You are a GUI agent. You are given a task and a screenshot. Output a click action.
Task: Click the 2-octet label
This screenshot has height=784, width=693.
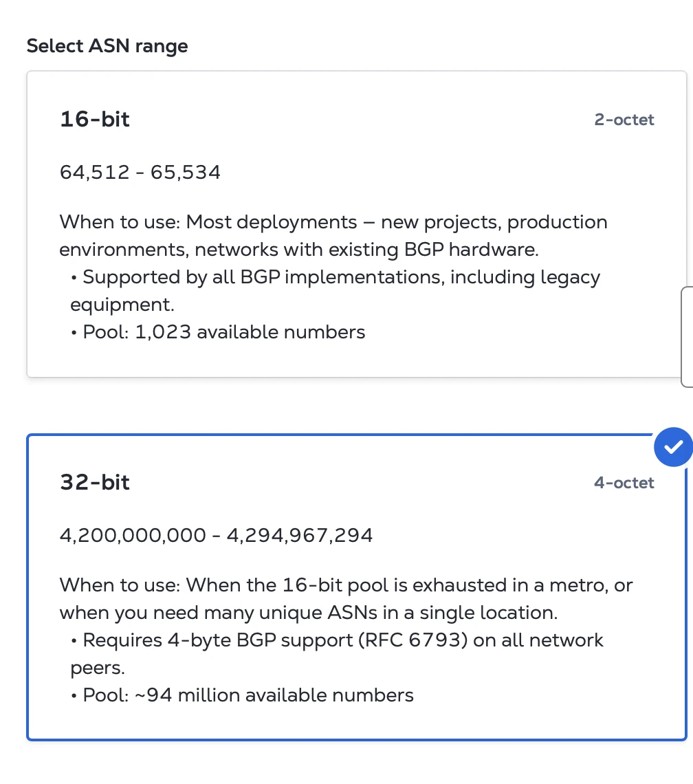tap(624, 120)
